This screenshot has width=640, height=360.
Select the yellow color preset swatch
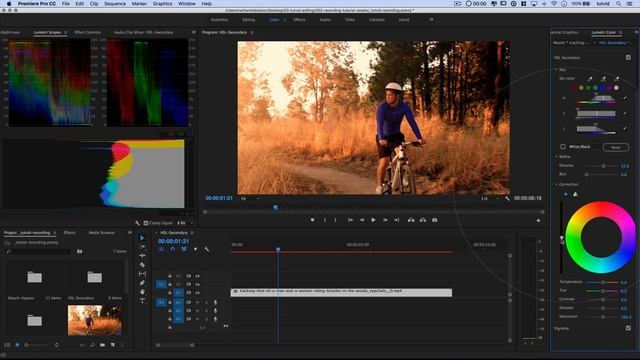[581, 88]
